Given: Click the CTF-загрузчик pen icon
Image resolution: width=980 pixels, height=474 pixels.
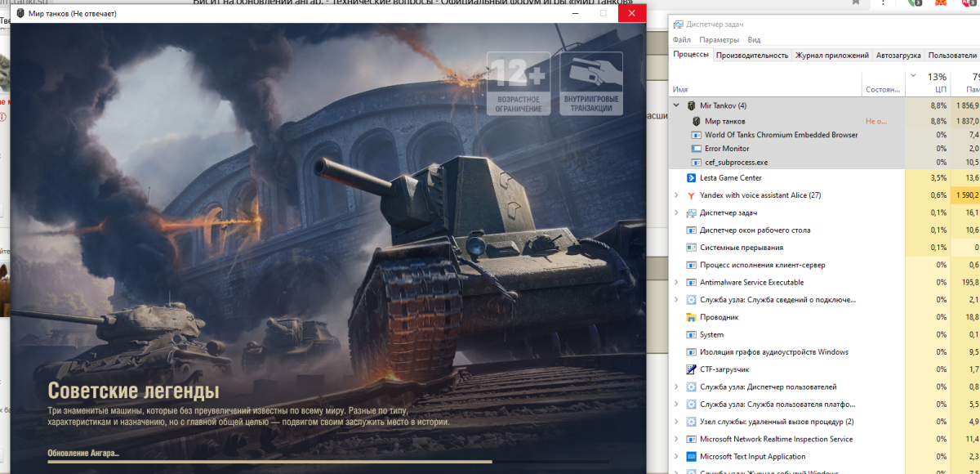Looking at the screenshot, I should pyautogui.click(x=690, y=369).
